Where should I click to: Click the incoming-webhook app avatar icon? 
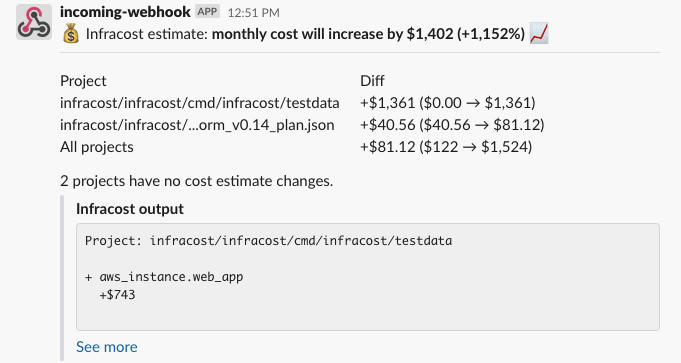coord(34,22)
